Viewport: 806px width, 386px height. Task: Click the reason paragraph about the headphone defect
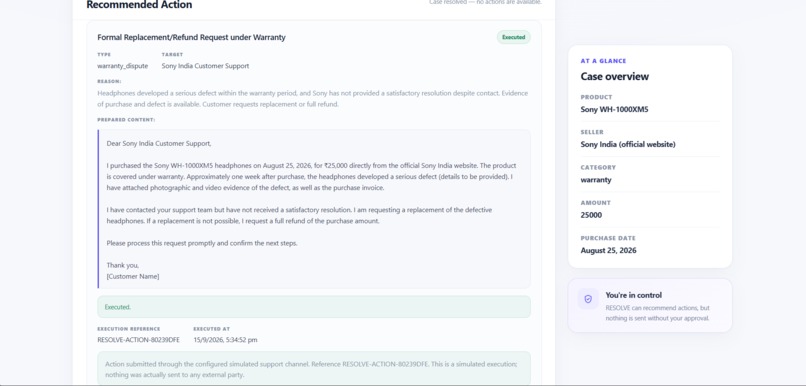coord(313,99)
